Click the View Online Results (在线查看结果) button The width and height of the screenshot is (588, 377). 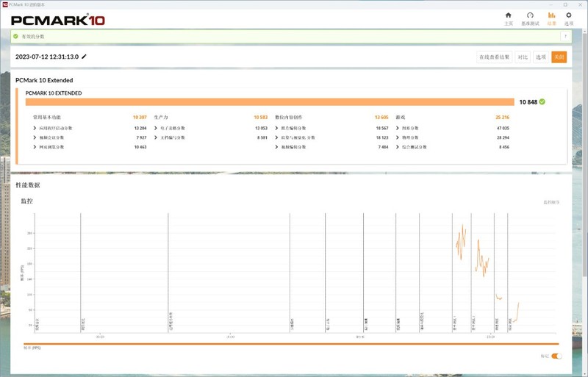tap(494, 57)
